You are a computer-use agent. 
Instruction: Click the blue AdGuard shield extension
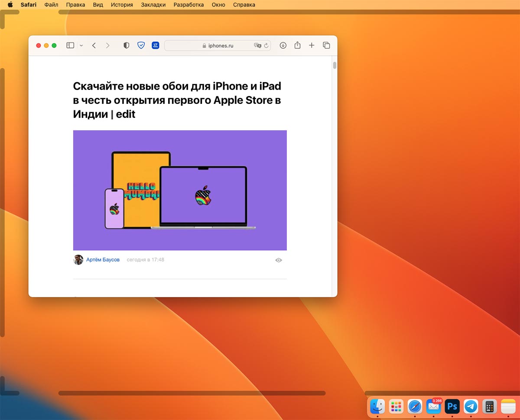[141, 45]
